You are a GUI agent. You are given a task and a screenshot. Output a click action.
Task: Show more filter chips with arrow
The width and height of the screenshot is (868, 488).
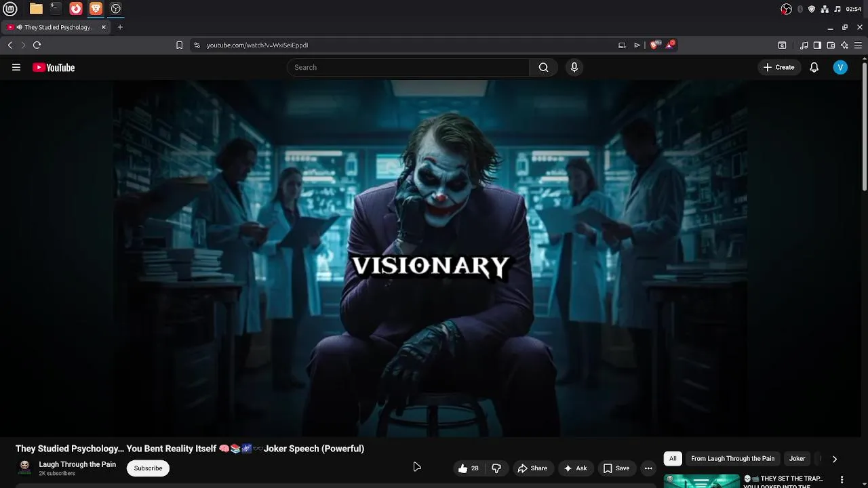pos(835,459)
